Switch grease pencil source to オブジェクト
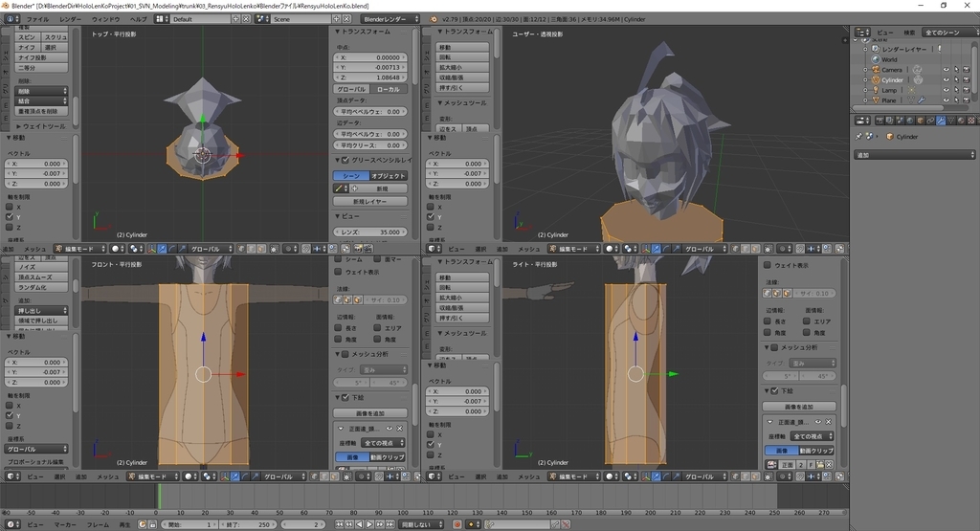 [389, 176]
